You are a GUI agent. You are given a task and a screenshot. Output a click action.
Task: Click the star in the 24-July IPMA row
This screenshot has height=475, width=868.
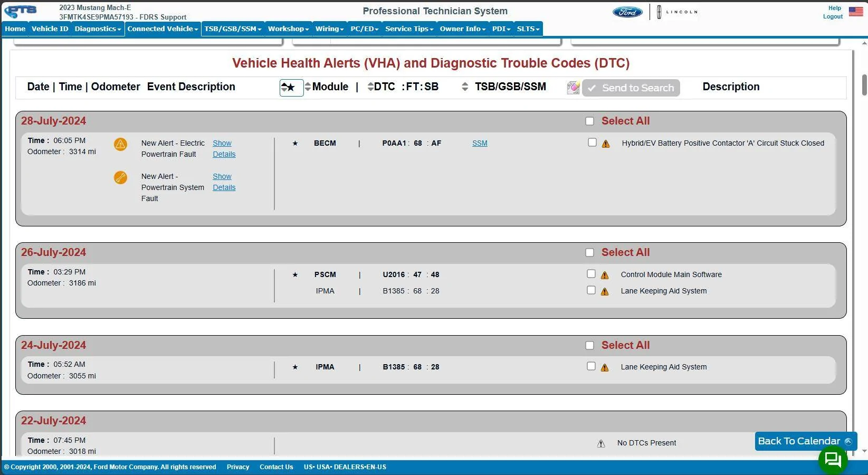pos(295,367)
